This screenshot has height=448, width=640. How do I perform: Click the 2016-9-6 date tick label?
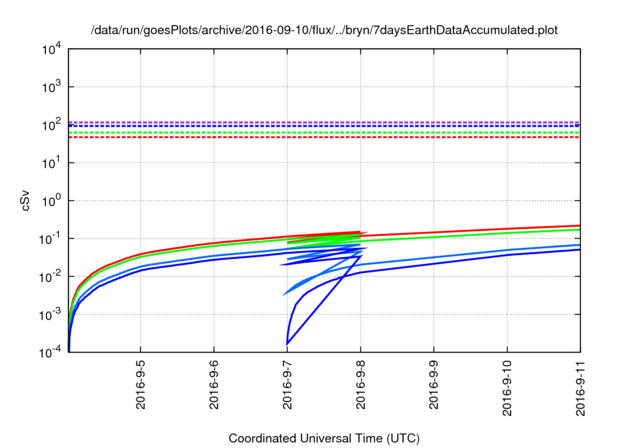click(214, 384)
